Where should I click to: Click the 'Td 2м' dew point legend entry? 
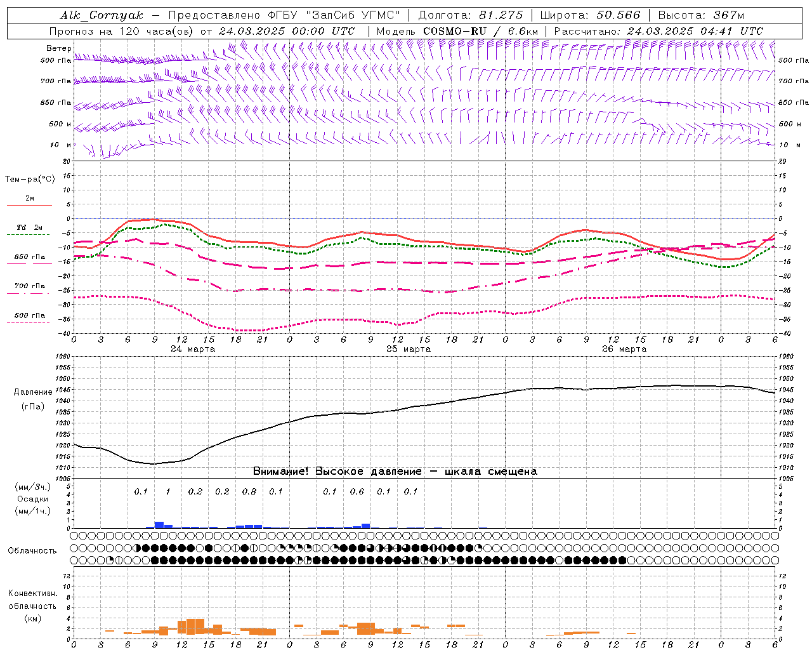[x=30, y=227]
